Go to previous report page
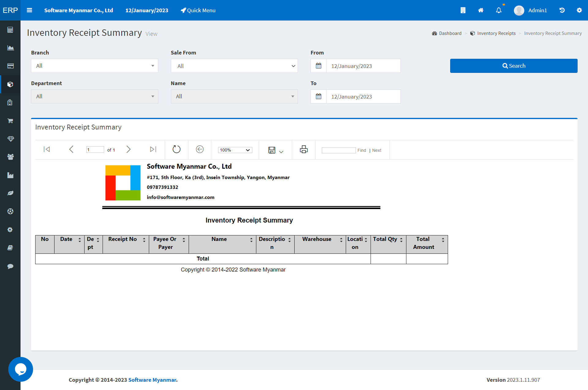 tap(71, 149)
